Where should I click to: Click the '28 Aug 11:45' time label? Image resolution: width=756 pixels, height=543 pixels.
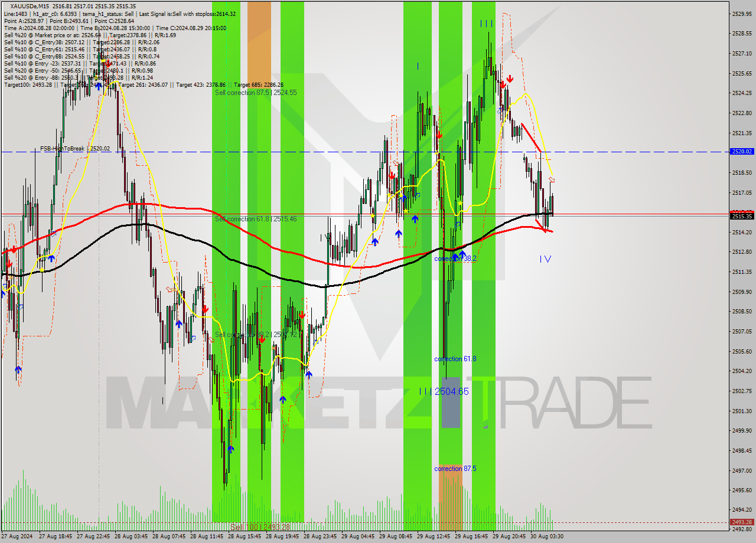pos(206,537)
